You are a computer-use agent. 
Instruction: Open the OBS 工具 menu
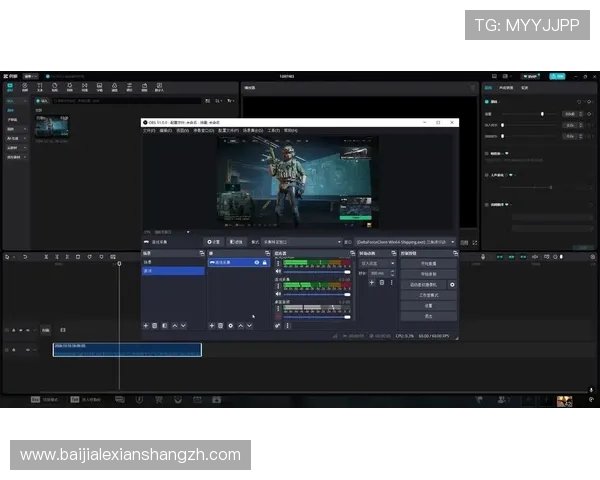click(x=273, y=130)
